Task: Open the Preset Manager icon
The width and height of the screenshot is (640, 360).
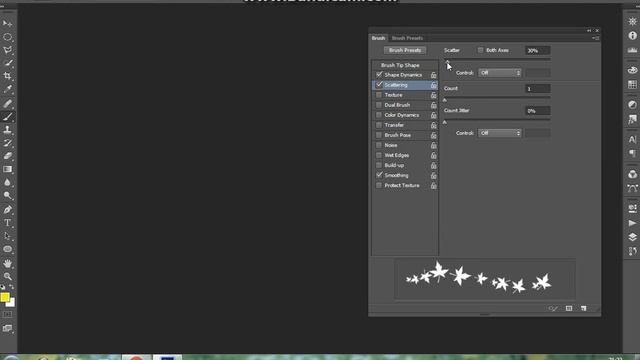Action: pos(569,308)
